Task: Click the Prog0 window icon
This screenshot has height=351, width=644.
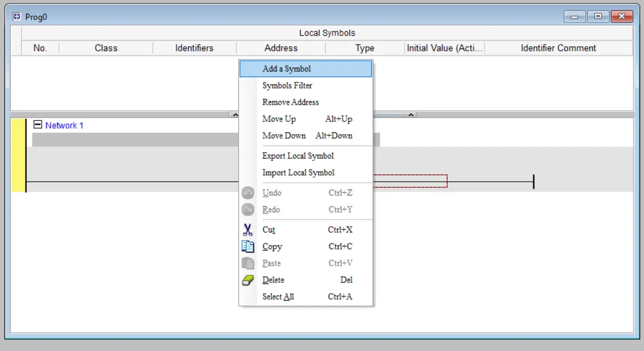Action: (x=17, y=17)
